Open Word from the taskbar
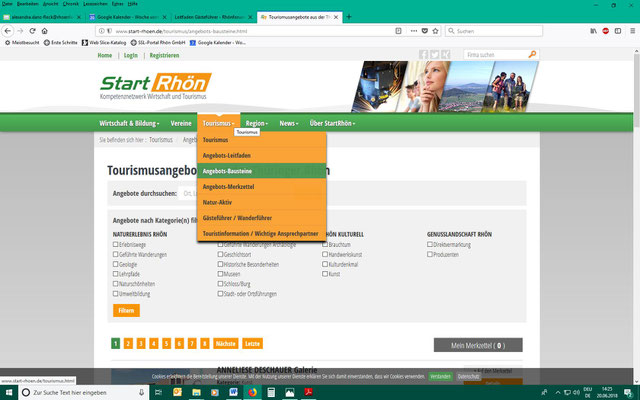This screenshot has height=400, width=640. click(233, 392)
